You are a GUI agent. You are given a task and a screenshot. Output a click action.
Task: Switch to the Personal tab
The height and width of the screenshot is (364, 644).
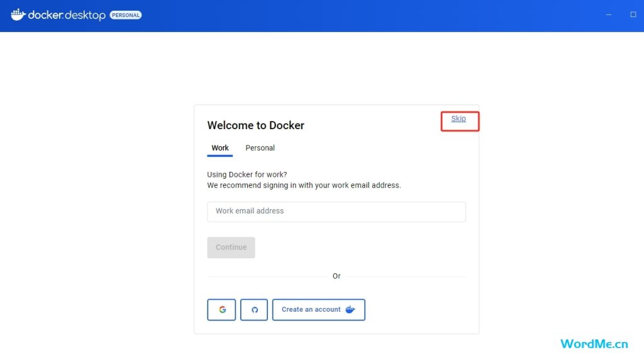coord(260,148)
